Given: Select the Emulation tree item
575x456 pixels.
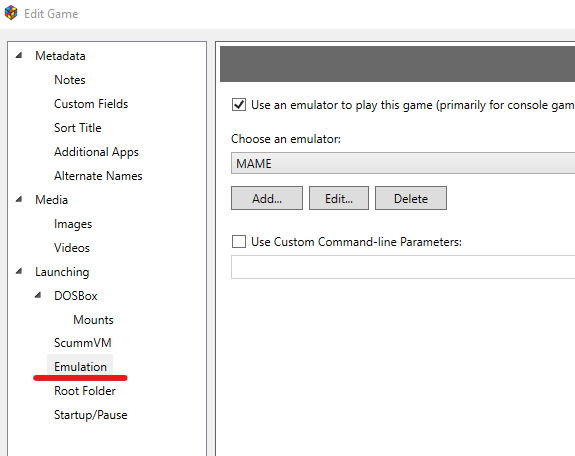Looking at the screenshot, I should 80,366.
